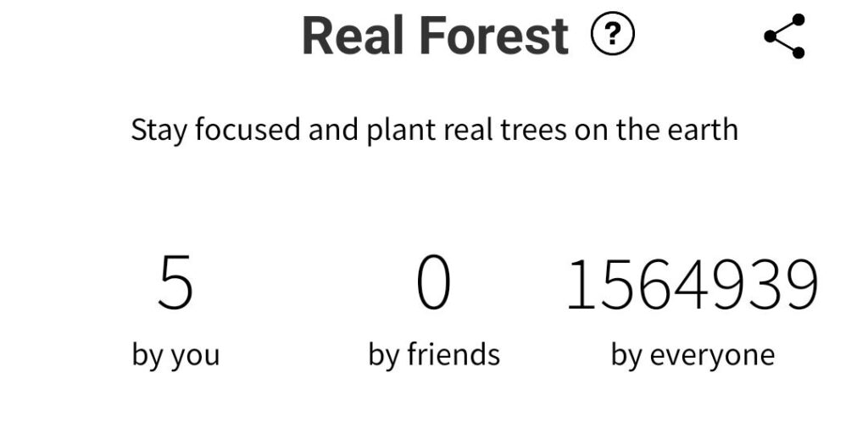
Task: Select the 'by everyone' label
Action: [x=693, y=354]
